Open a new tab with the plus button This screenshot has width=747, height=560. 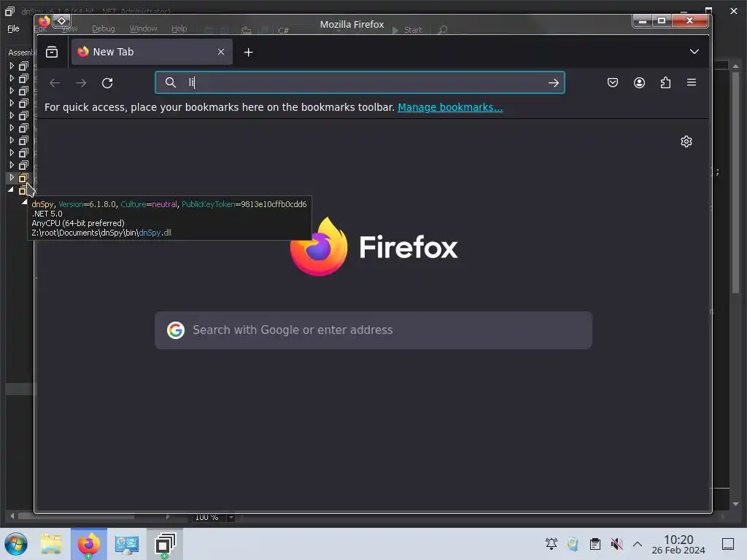pos(248,52)
